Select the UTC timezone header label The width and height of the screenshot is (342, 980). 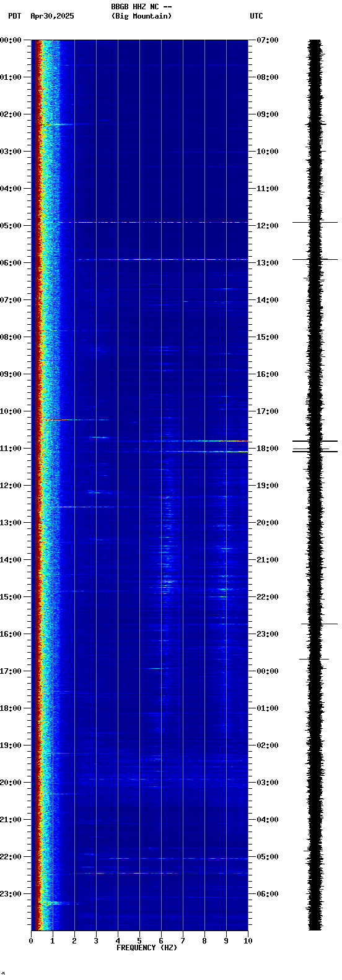[x=256, y=16]
